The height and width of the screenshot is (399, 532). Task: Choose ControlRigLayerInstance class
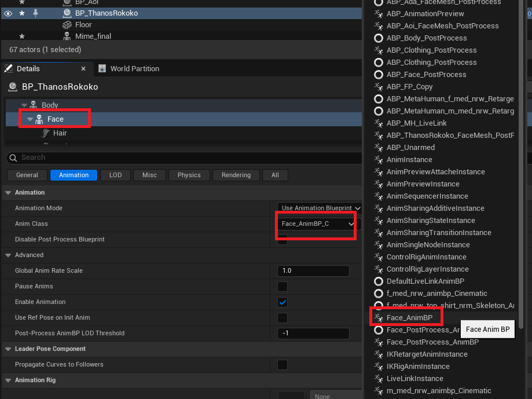[x=427, y=269]
